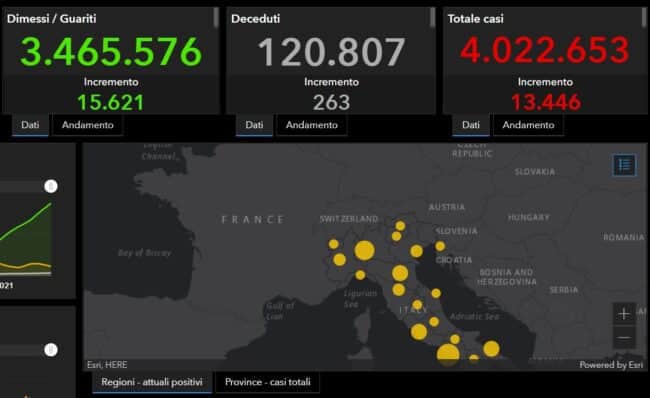Viewport: 650px width, 398px height.
Task: Click the Dimessi / Guariti panel scrollbar
Action: click(216, 17)
